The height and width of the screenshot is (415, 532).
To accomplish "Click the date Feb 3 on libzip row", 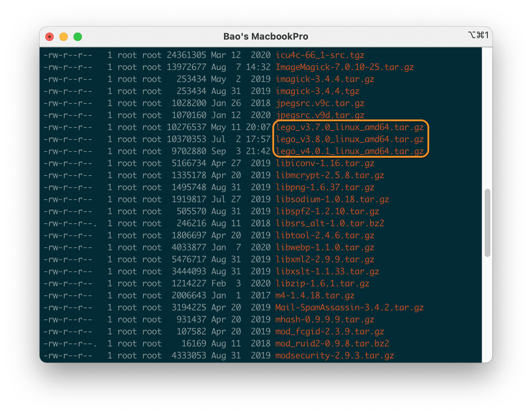I will point(226,284).
